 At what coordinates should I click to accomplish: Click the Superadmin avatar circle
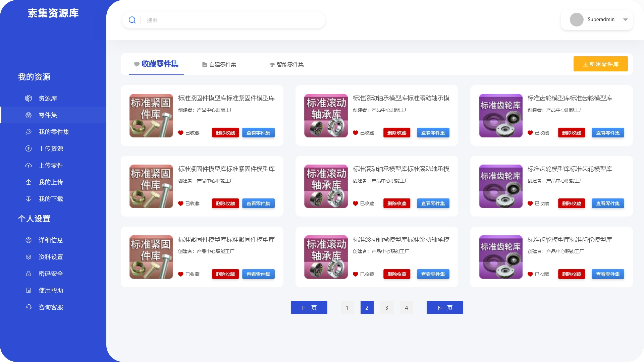pyautogui.click(x=577, y=19)
